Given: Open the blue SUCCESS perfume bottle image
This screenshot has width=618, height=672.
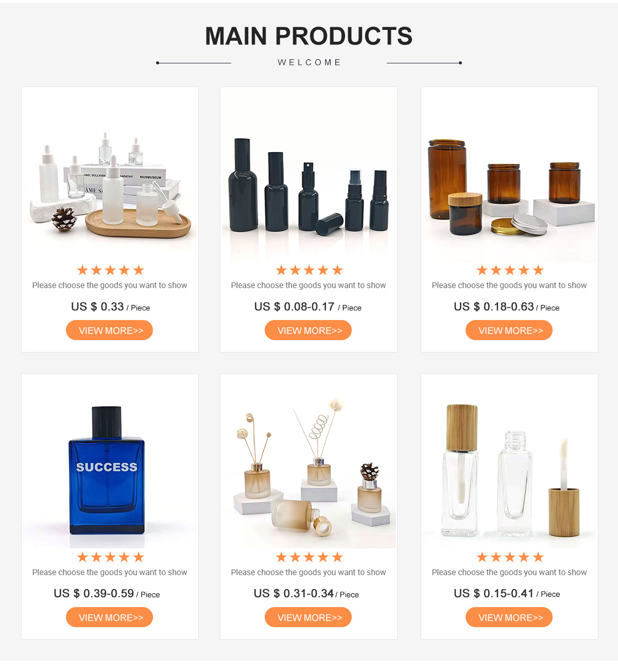Looking at the screenshot, I should (110, 462).
